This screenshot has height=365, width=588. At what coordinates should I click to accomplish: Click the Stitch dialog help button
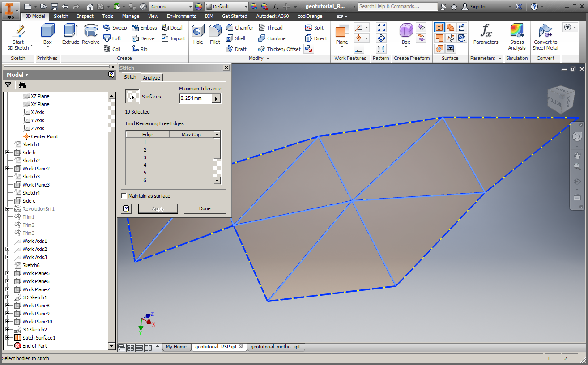pos(126,208)
